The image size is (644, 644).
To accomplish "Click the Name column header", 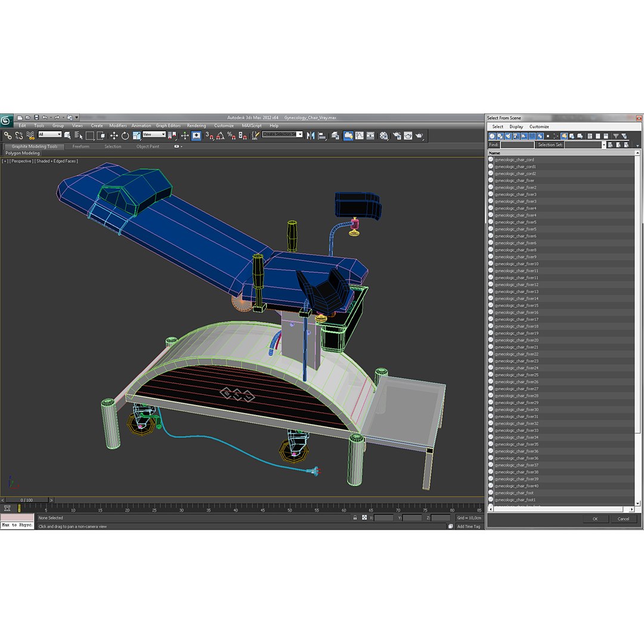I will 561,153.
